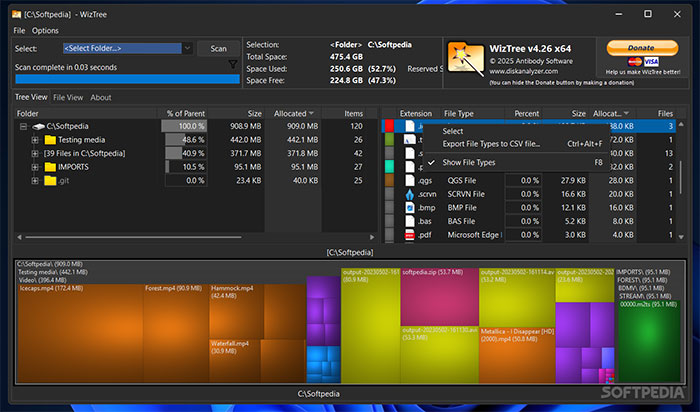
Task: Expand the [39 Files in C:\Softpedia] node
Action: pos(35,154)
